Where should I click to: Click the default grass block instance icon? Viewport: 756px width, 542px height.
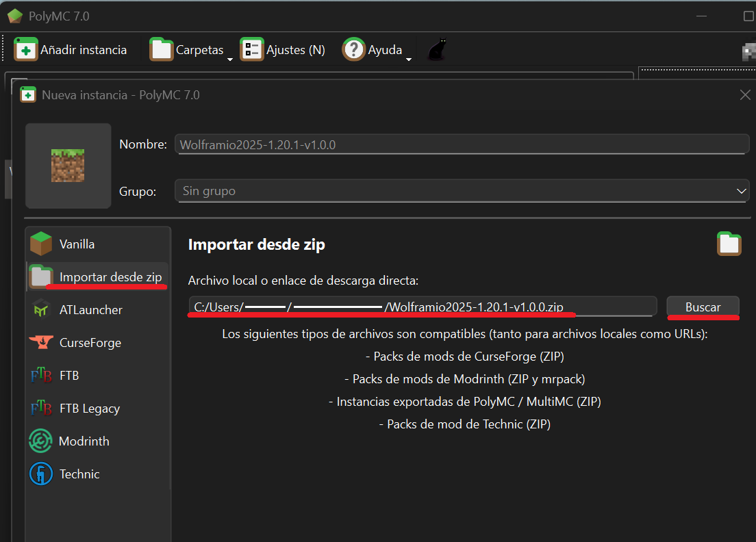click(x=68, y=166)
